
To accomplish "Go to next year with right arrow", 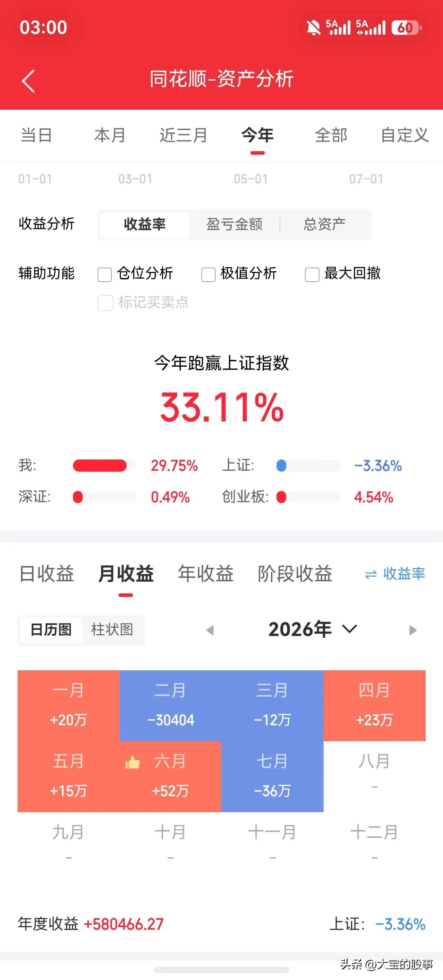I will tap(413, 630).
